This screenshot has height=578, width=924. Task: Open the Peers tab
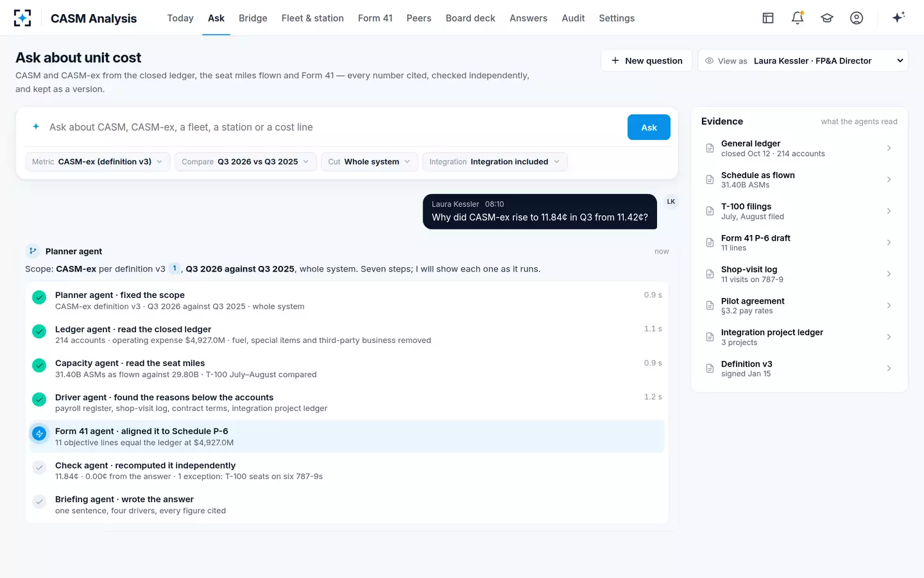pos(419,18)
